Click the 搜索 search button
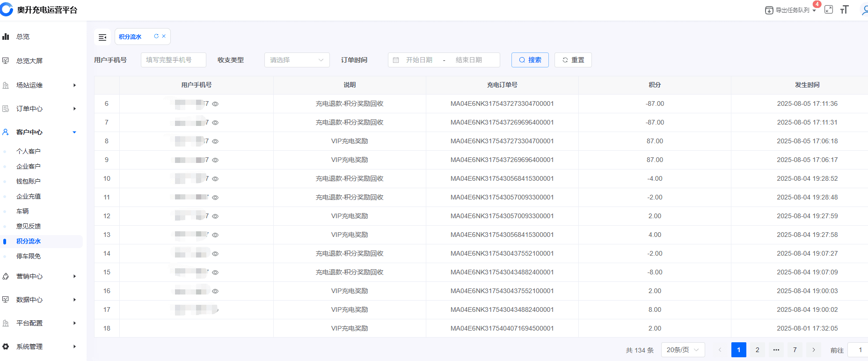868x361 pixels. point(530,60)
